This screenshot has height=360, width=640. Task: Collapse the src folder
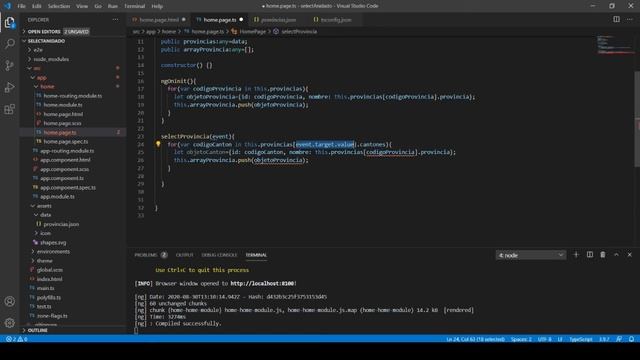tap(37, 68)
